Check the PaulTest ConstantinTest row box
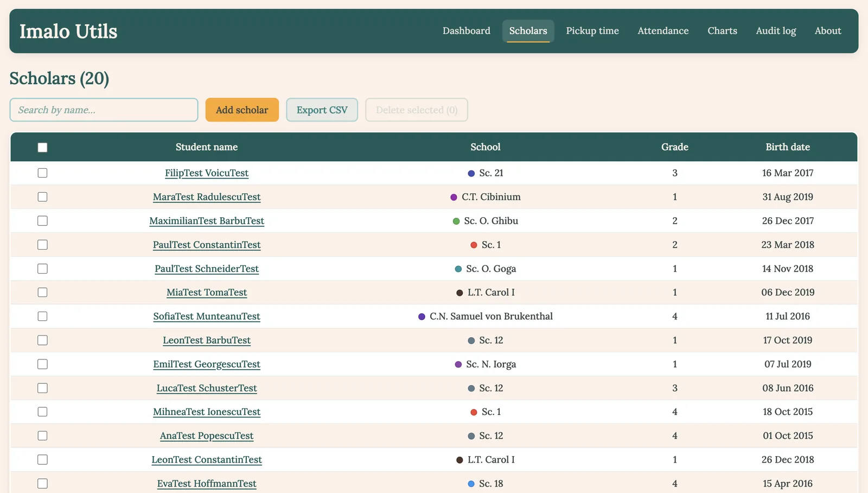Screen dimensions: 868x493 (42, 244)
